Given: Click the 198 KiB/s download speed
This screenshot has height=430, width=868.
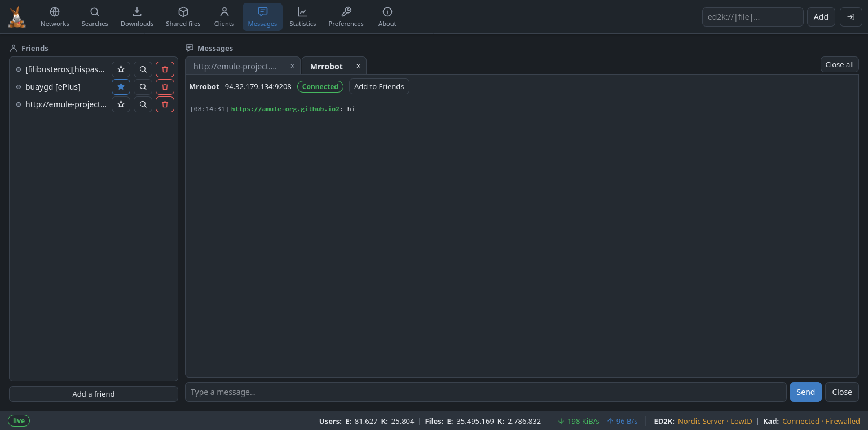Looking at the screenshot, I should pyautogui.click(x=579, y=421).
